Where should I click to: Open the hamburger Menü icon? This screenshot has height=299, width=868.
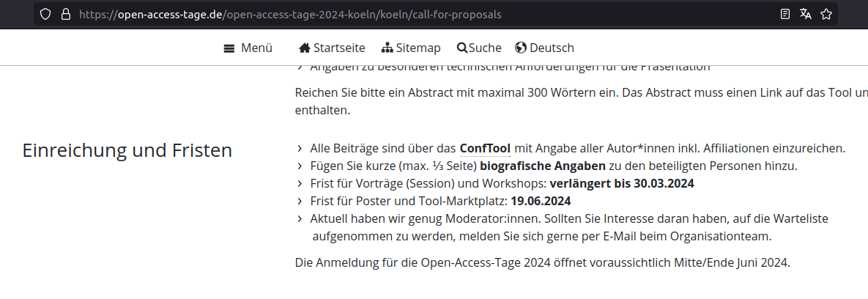click(x=229, y=48)
